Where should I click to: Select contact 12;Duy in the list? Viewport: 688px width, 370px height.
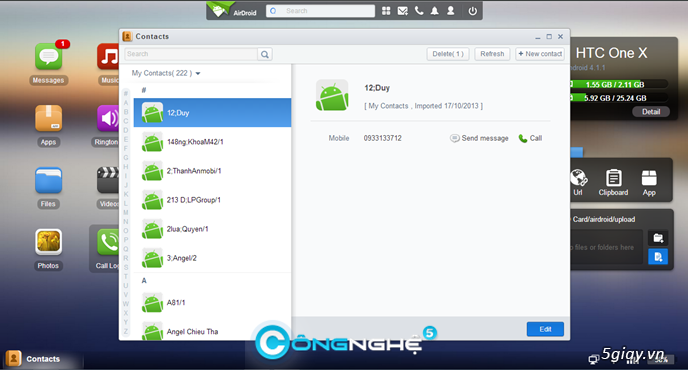pos(212,113)
